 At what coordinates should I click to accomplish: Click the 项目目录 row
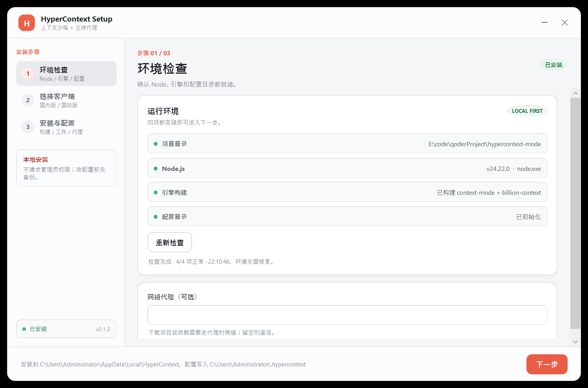347,144
